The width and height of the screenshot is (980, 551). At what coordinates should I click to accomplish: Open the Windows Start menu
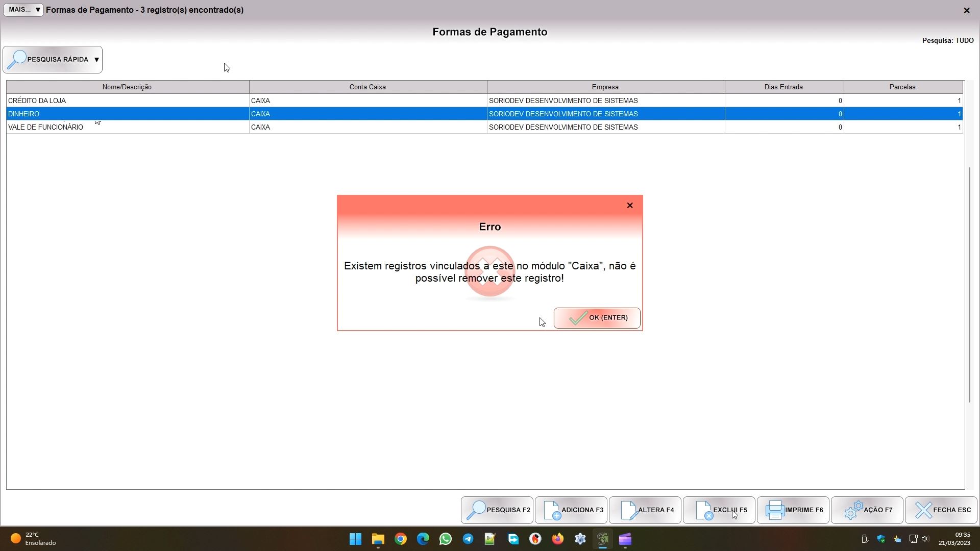[x=356, y=539]
